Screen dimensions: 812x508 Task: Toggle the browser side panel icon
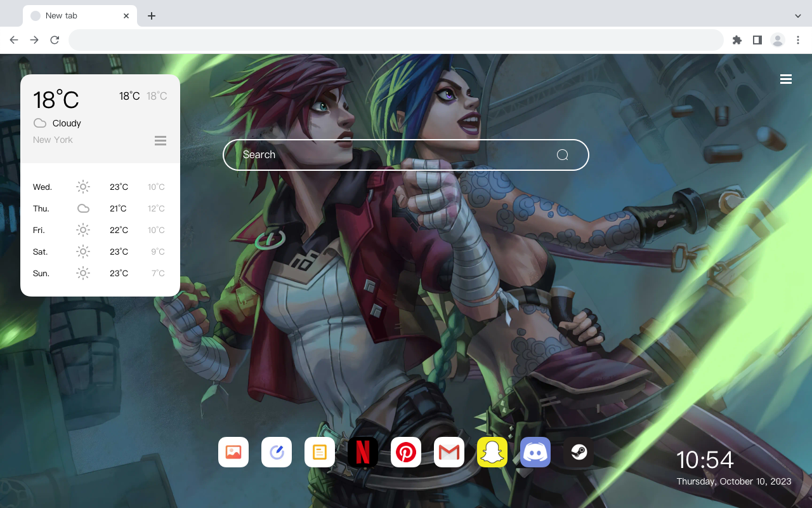click(757, 40)
